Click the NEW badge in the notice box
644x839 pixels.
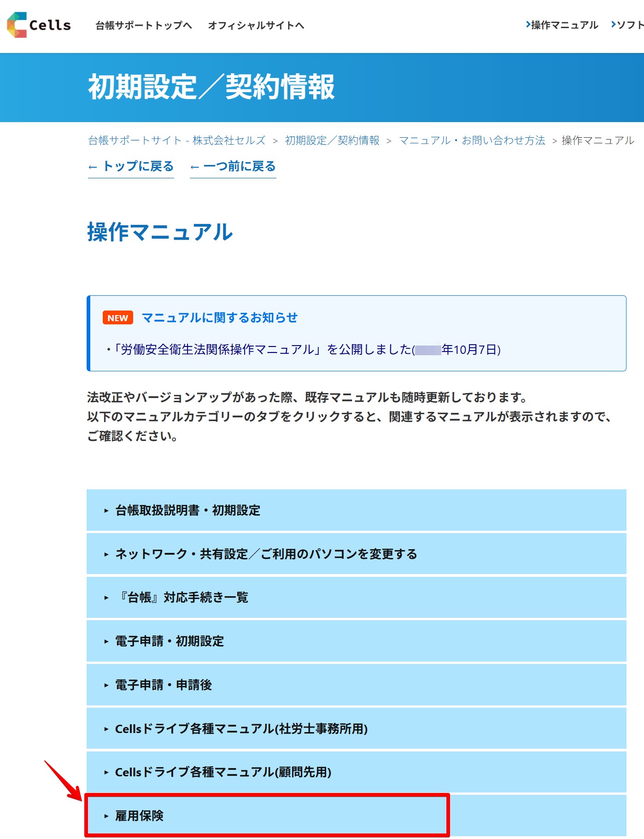point(118,318)
